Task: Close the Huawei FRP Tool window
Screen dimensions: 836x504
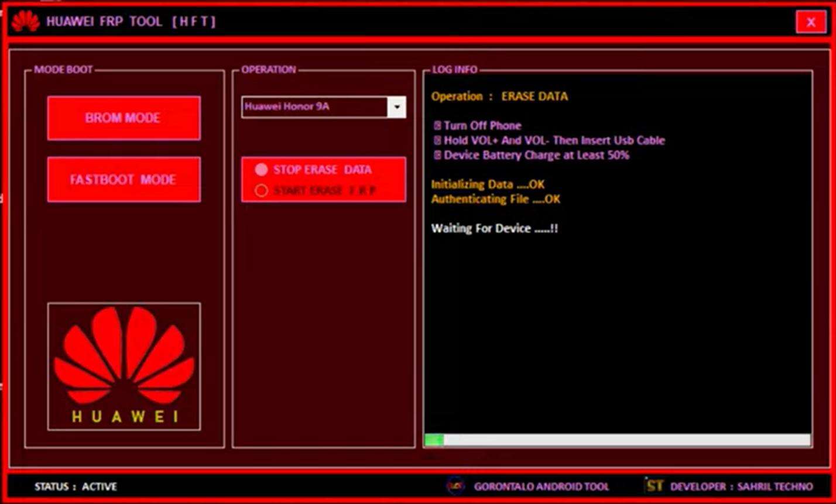Action: click(810, 22)
